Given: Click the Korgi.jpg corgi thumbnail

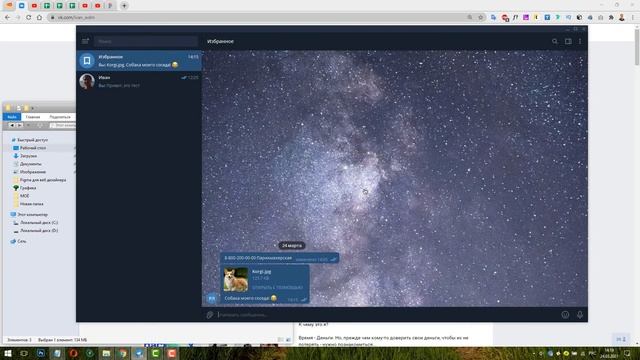Looking at the screenshot, I should tap(236, 280).
